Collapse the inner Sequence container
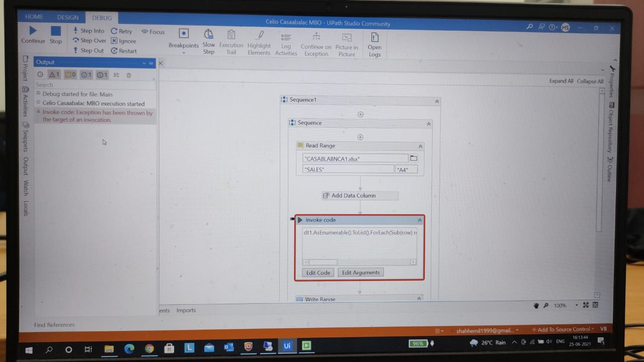 point(429,124)
